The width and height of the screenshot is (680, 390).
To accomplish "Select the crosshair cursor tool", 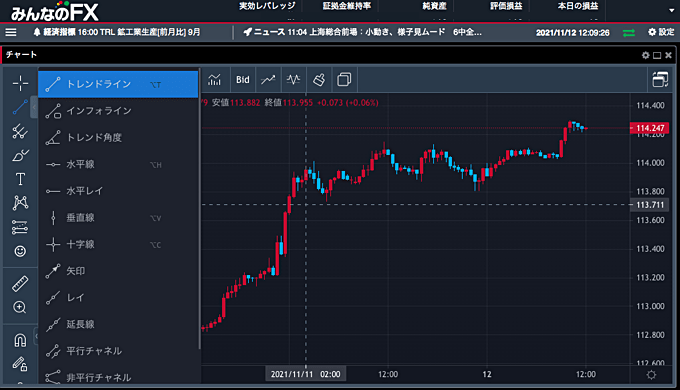I will point(20,83).
